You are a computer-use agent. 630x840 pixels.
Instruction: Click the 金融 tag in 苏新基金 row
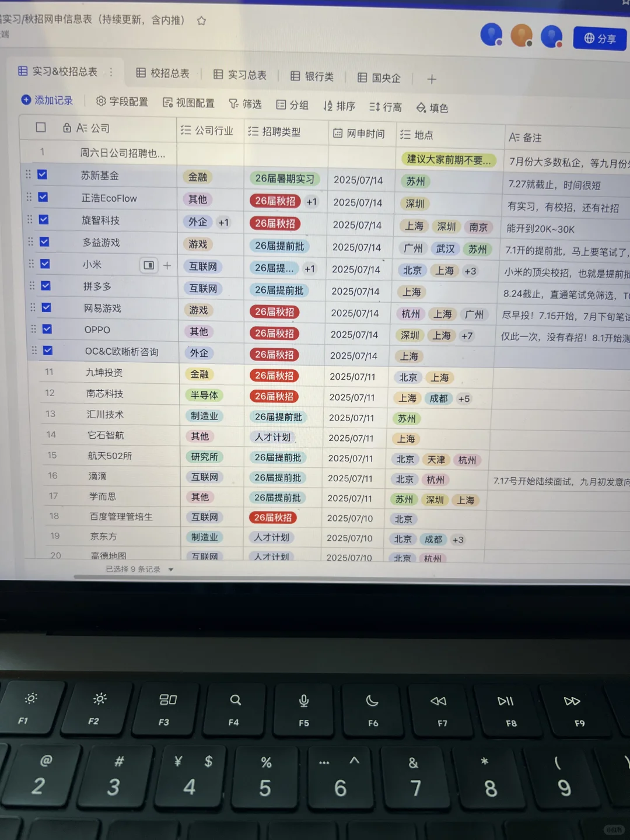pyautogui.click(x=197, y=177)
